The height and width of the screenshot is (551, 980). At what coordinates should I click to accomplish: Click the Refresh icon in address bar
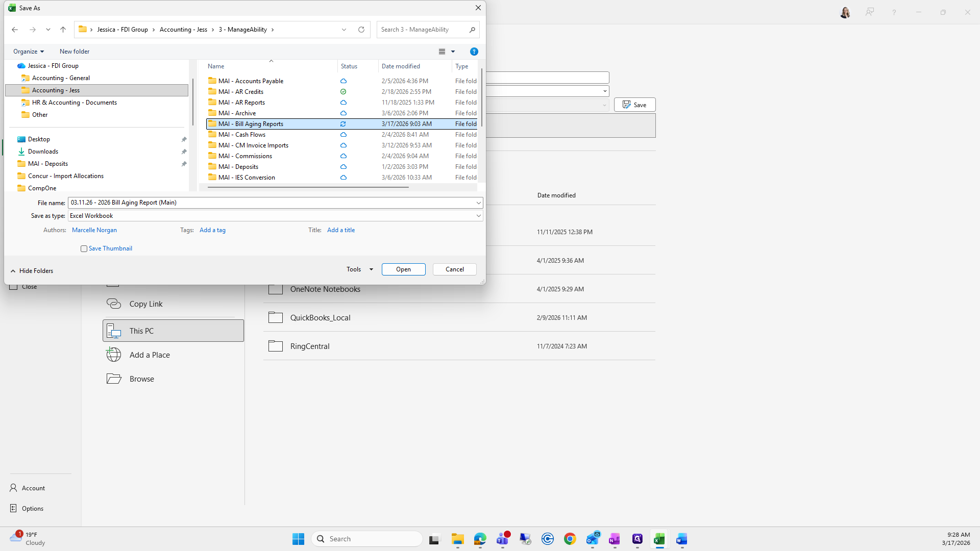tap(361, 30)
